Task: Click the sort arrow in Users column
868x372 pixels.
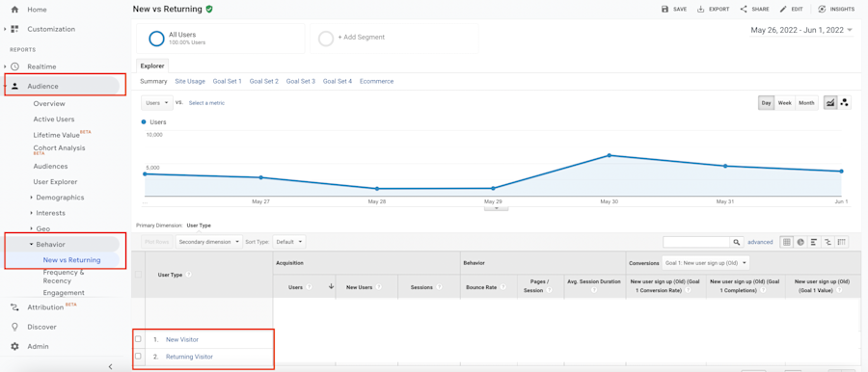Action: click(331, 287)
